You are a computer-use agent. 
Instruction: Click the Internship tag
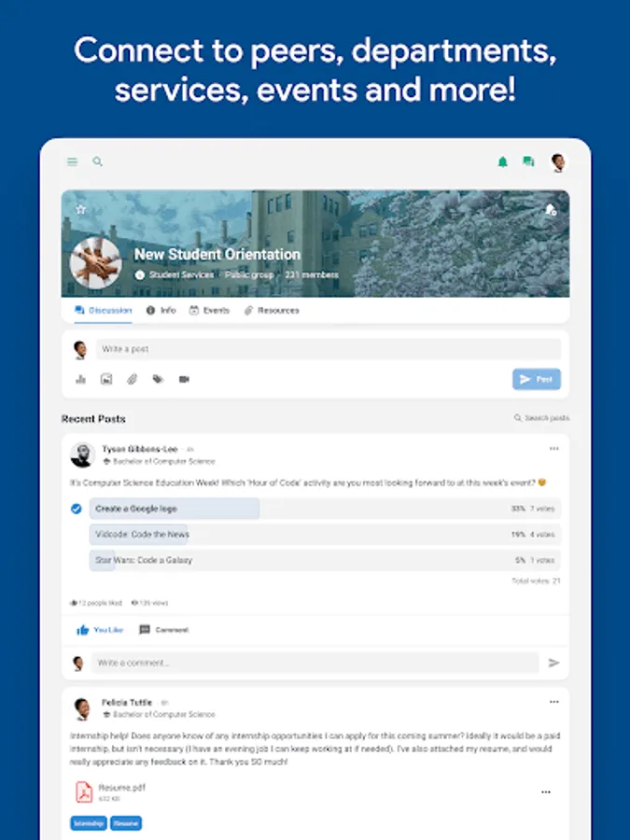(89, 823)
